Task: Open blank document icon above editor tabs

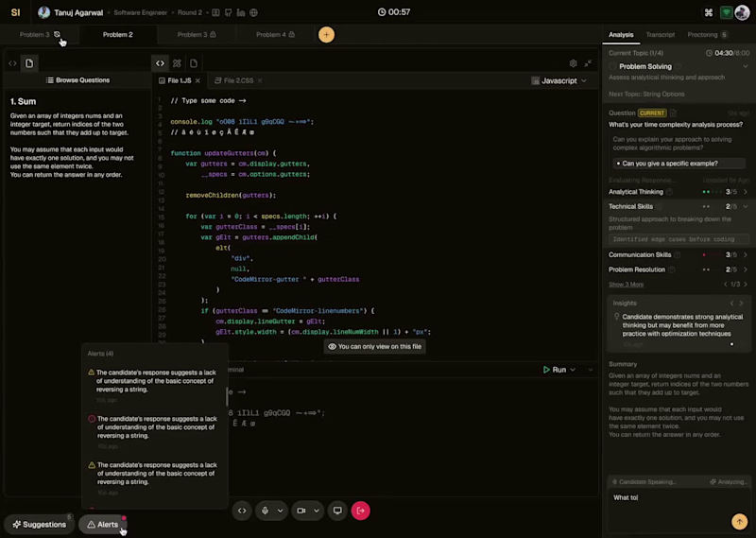Action: [x=194, y=63]
